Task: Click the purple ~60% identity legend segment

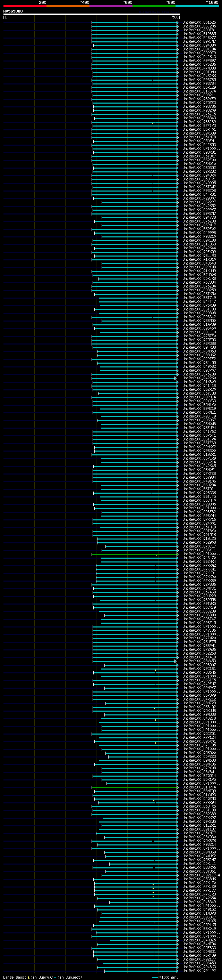Action: 111,7
